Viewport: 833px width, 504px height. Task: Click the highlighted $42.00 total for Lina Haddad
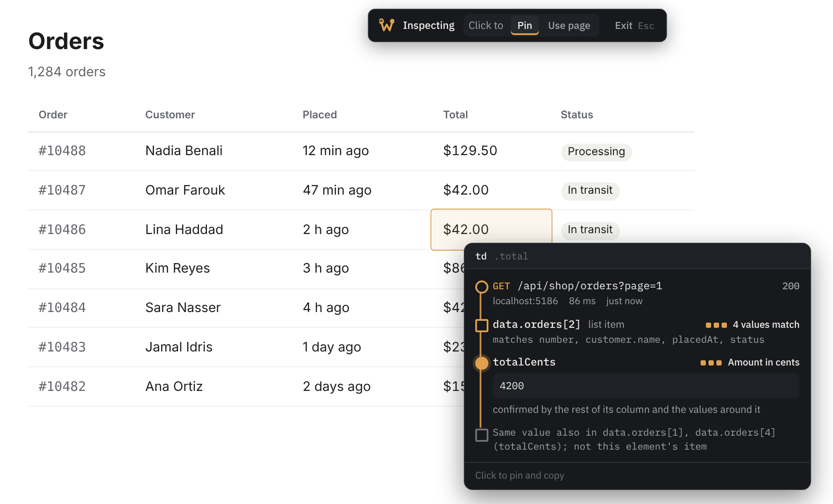click(x=491, y=230)
